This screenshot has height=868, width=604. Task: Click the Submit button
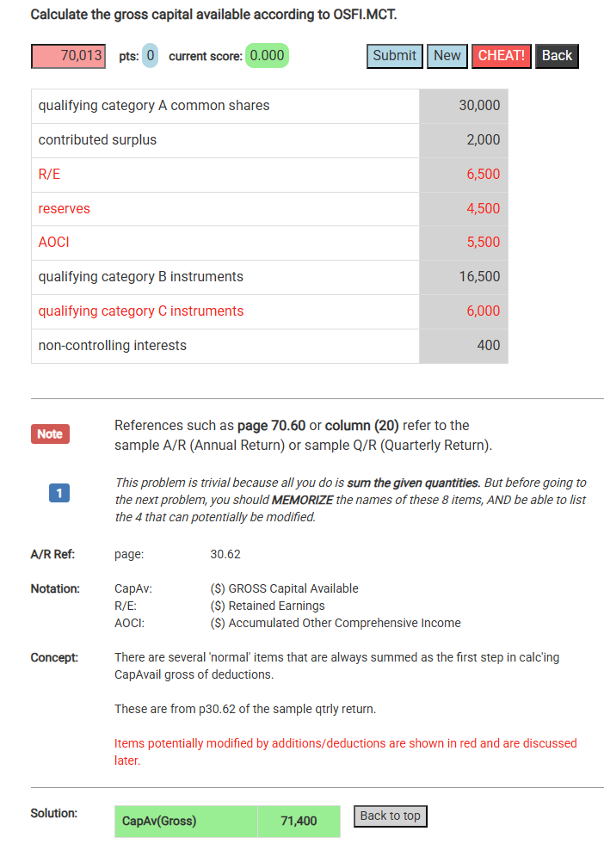click(395, 56)
